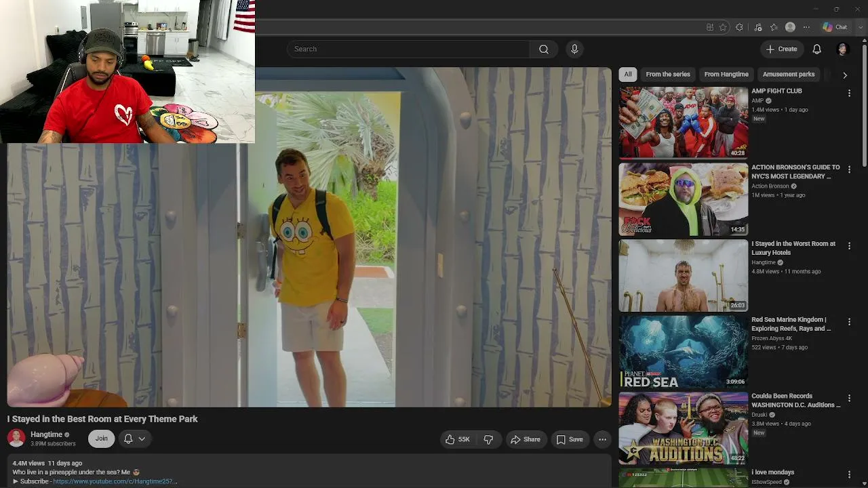Open the browser media control icon

coord(757,27)
